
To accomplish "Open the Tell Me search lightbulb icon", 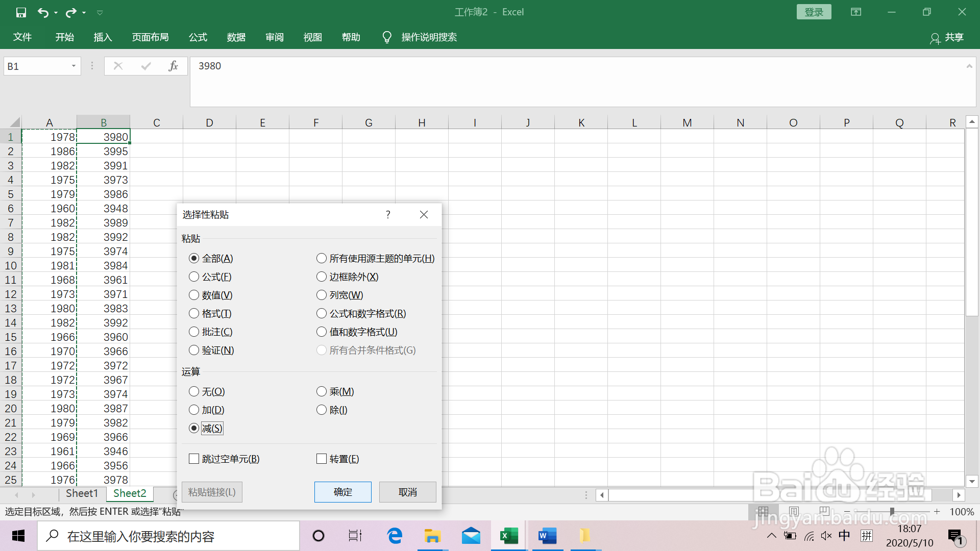I will click(386, 37).
